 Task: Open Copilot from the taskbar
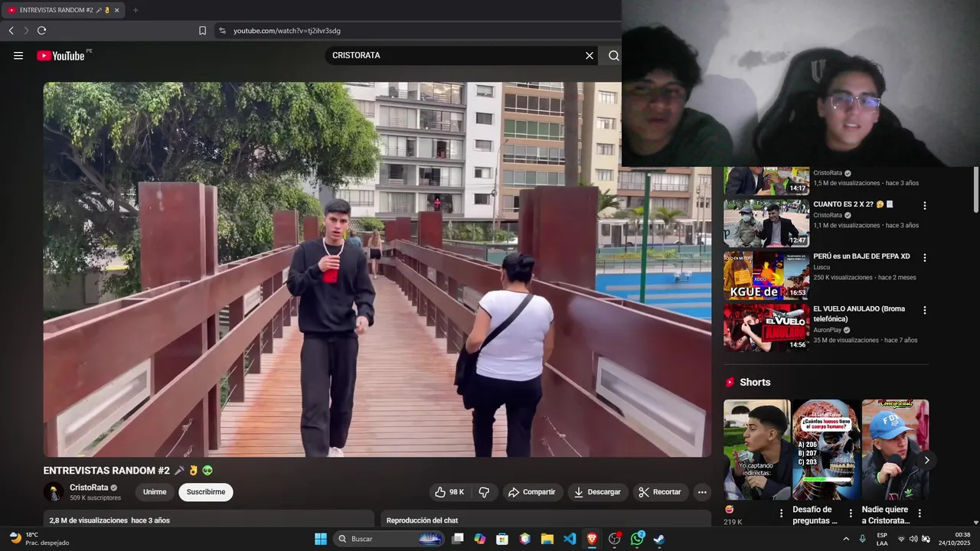point(480,539)
